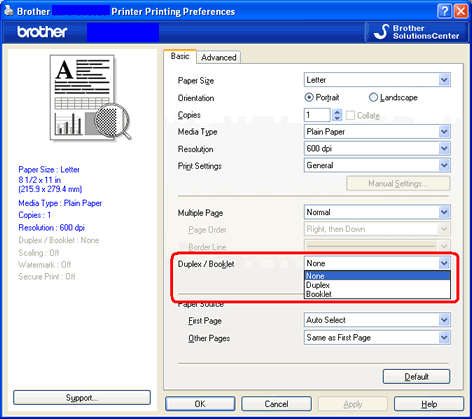
Task: Open the Support... button
Action: coord(82,398)
